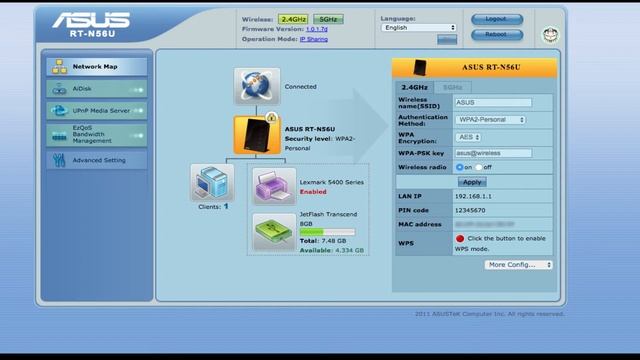Screen dimensions: 640x360
Task: Click the Advanced Setting tools icon
Action: pos(60,160)
